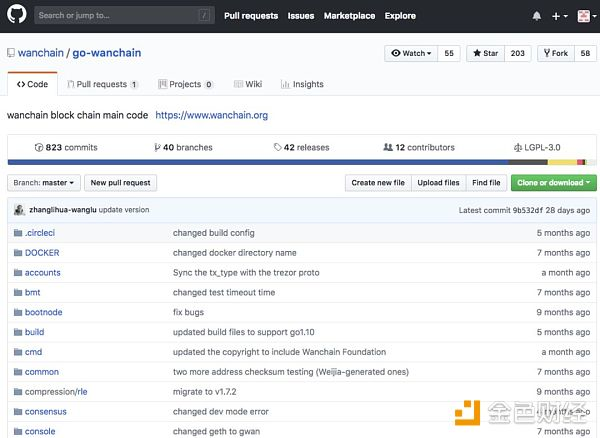Open Clone or download dropdown
This screenshot has width=600, height=438.
[x=554, y=183]
